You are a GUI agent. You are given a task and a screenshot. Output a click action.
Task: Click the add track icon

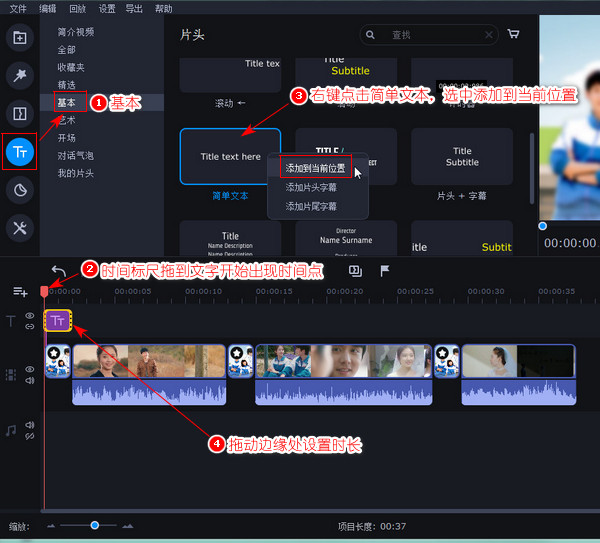20,292
